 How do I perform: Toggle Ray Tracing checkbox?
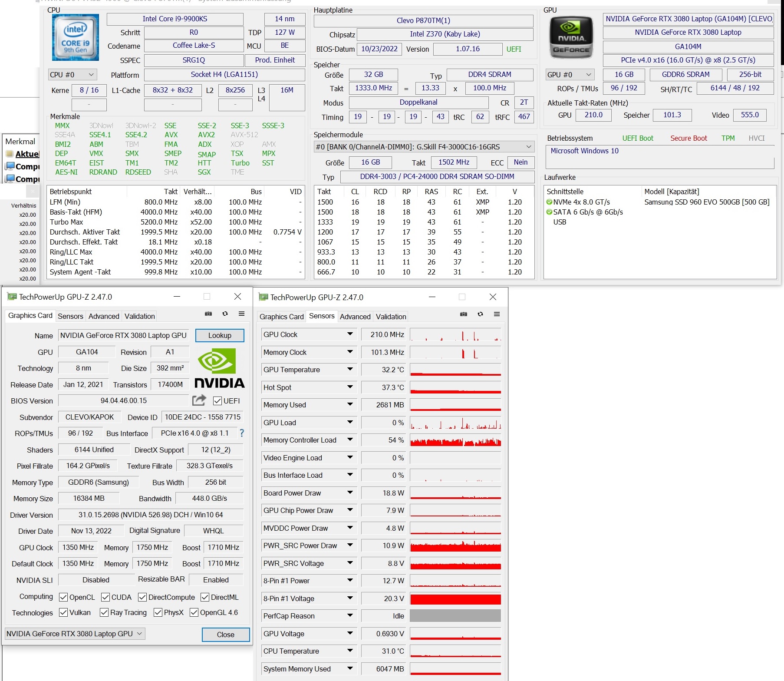[x=104, y=612]
